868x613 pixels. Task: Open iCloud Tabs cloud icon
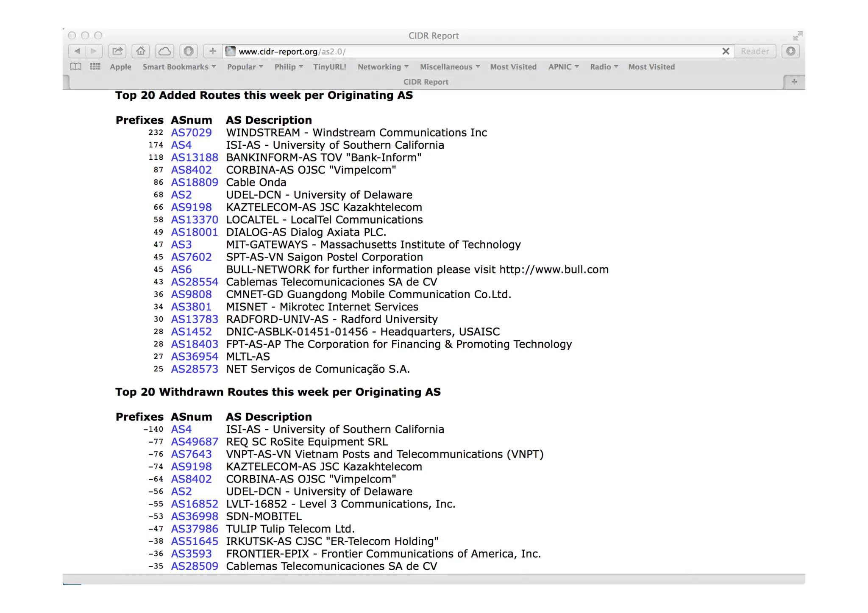[164, 51]
